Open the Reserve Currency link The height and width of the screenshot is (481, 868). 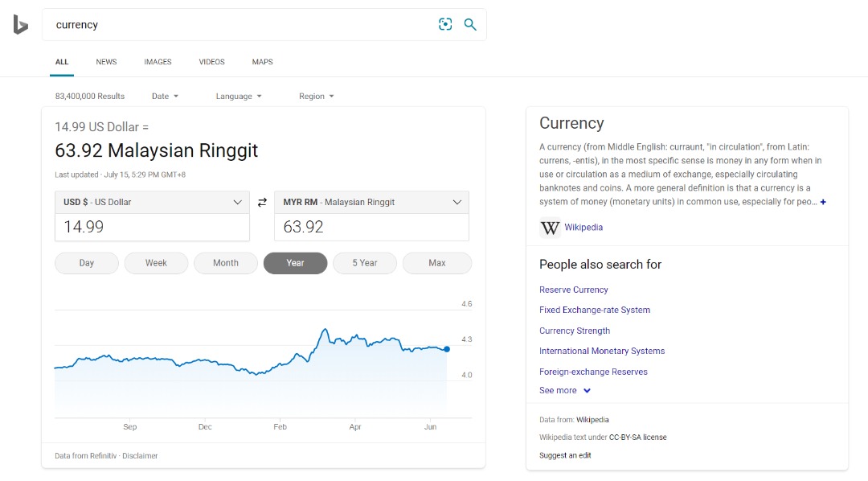pyautogui.click(x=574, y=290)
